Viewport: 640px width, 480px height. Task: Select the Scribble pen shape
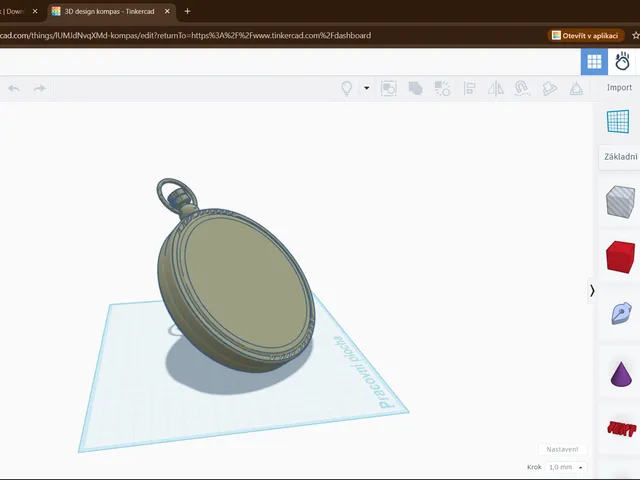tap(621, 313)
